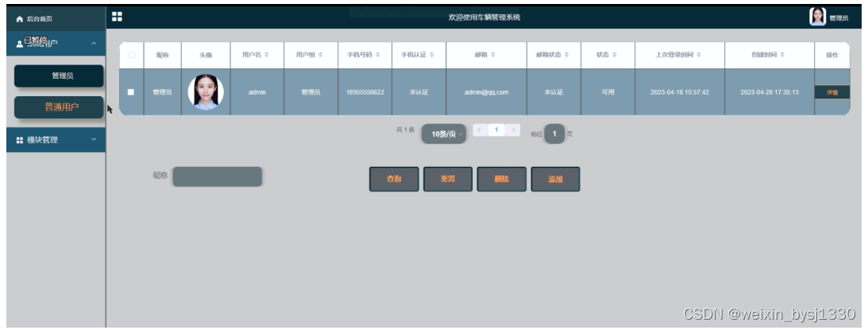The image size is (868, 330).
Task: Sort by 手机号码 column arrows
Action: [x=377, y=55]
